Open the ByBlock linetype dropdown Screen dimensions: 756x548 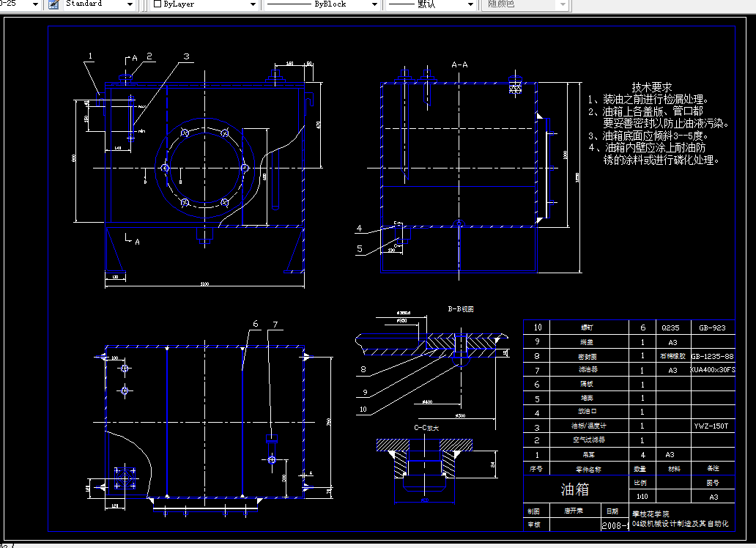click(x=321, y=4)
